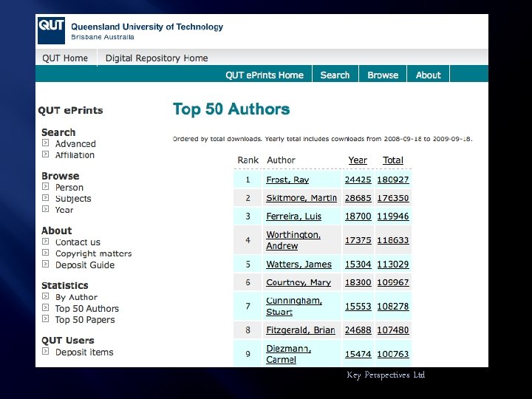
Task: Click arrow bullet icon beside Affiliation
Action: tap(46, 154)
